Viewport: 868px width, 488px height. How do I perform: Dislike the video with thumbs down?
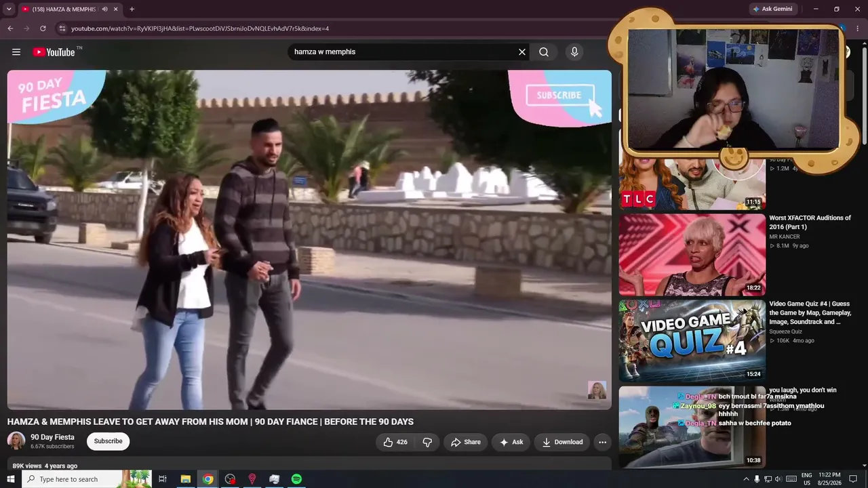coord(427,442)
